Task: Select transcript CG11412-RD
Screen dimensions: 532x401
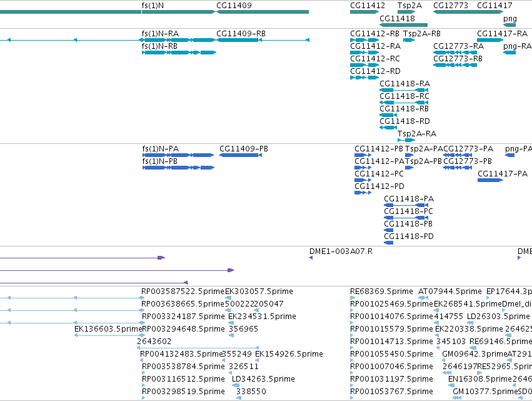Action: pos(364,78)
